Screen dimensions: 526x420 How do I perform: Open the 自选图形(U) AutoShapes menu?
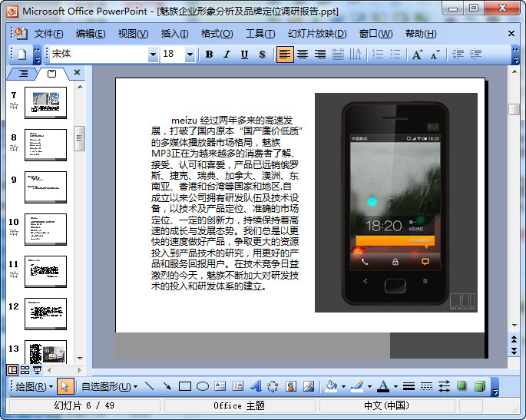click(109, 387)
